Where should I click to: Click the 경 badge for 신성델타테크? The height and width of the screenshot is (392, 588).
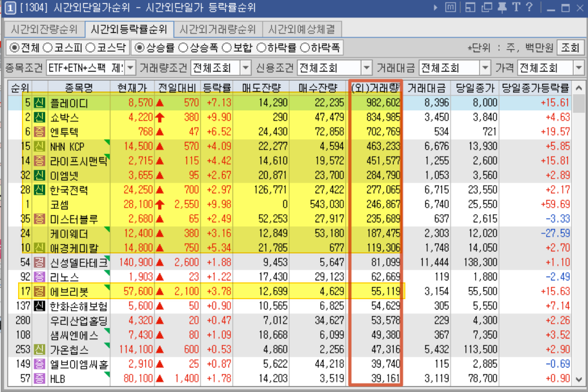pos(39,262)
